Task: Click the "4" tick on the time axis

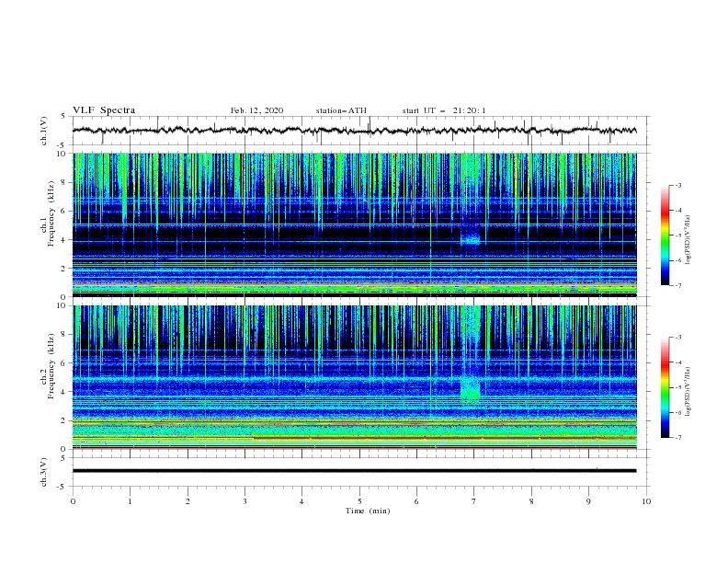Action: click(301, 501)
